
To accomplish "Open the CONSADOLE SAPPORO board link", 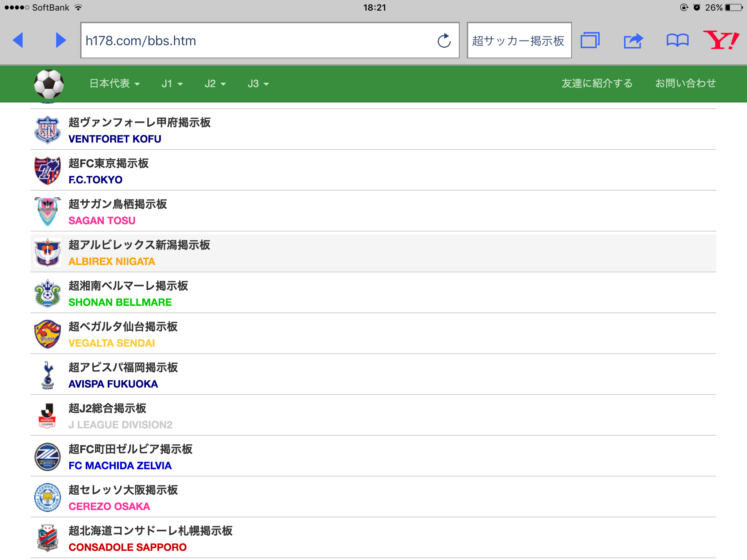I will click(128, 547).
